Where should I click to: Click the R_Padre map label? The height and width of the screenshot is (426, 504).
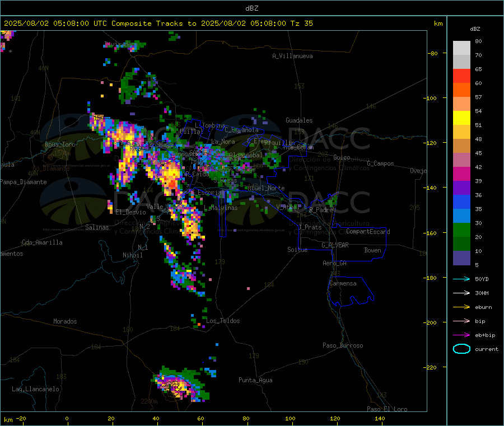pyautogui.click(x=321, y=210)
